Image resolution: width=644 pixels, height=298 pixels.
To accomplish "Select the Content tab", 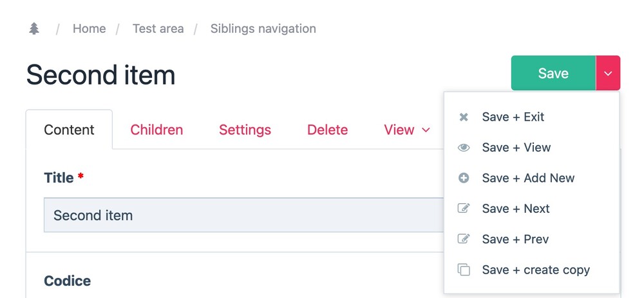I will (x=69, y=130).
